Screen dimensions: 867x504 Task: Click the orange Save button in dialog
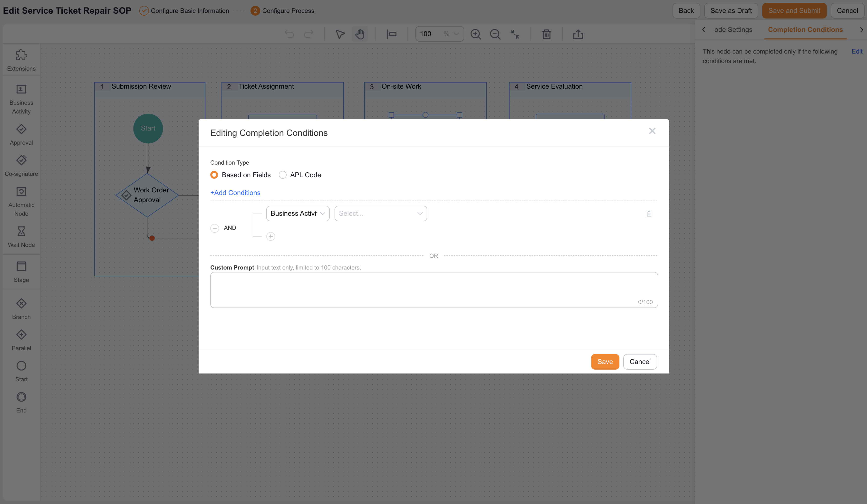605,362
